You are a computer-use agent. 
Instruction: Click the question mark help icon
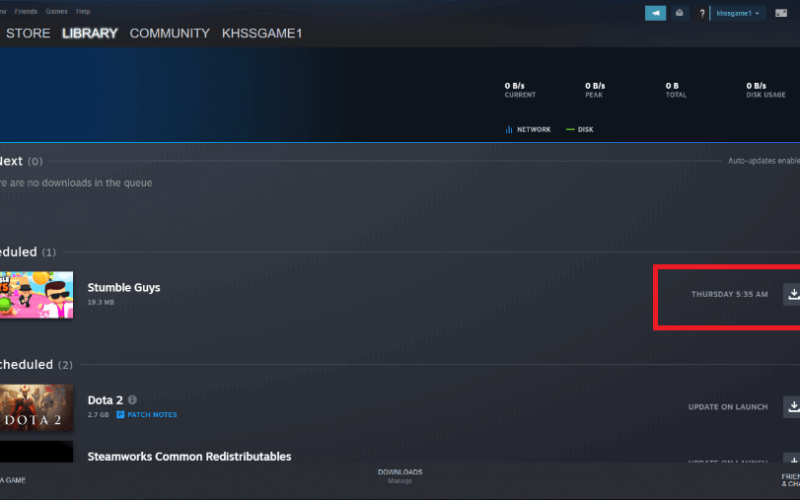pos(702,13)
